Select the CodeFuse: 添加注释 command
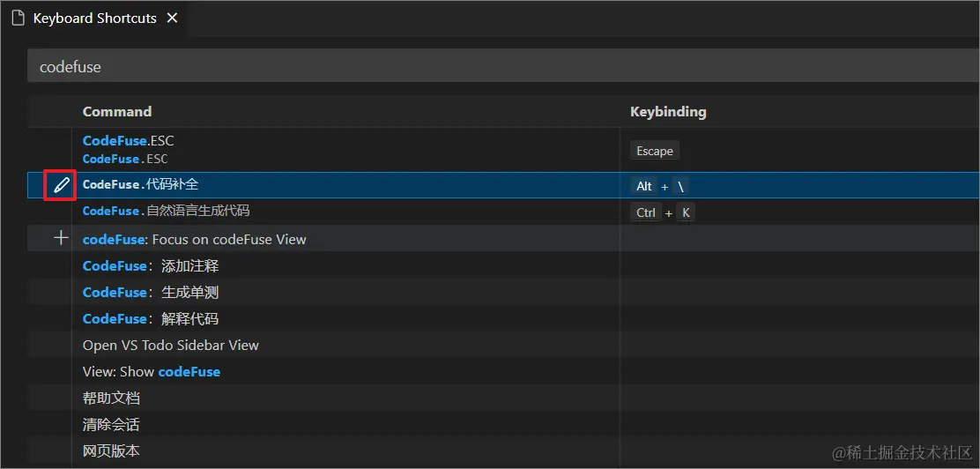980x469 pixels. pyautogui.click(x=151, y=265)
